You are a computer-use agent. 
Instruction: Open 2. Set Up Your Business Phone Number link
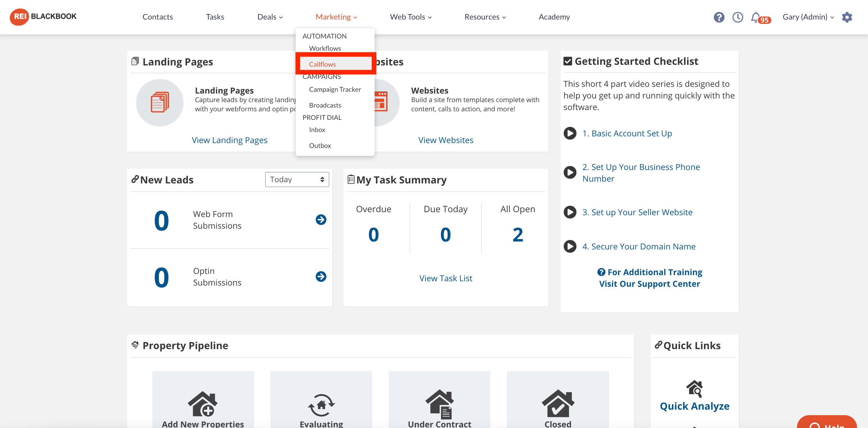coord(641,173)
